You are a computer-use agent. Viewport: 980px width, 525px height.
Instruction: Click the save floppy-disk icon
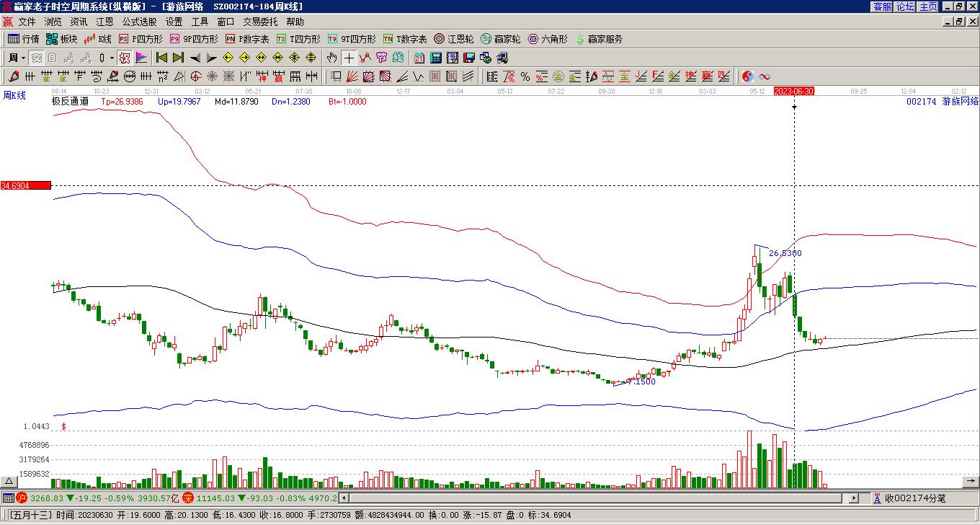469,58
